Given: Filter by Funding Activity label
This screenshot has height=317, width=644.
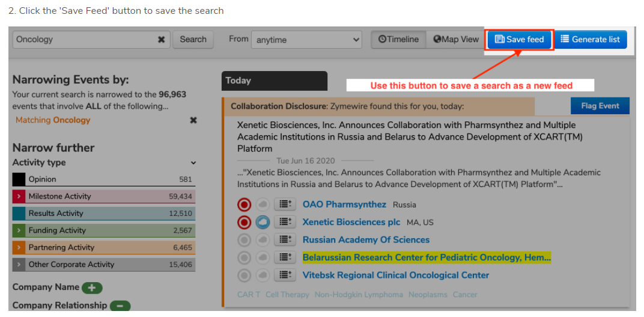Looking at the screenshot, I should [x=57, y=230].
